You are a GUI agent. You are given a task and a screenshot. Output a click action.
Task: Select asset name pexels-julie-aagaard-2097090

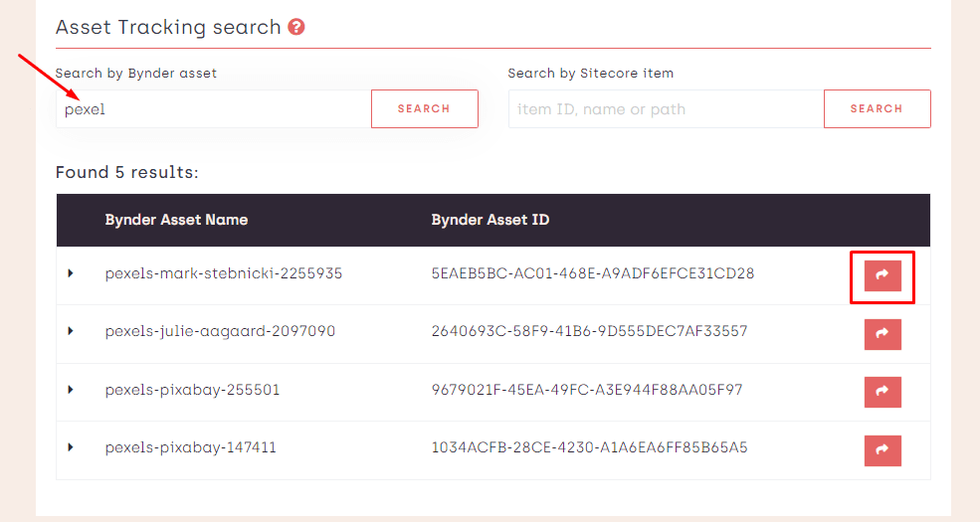[x=220, y=331]
